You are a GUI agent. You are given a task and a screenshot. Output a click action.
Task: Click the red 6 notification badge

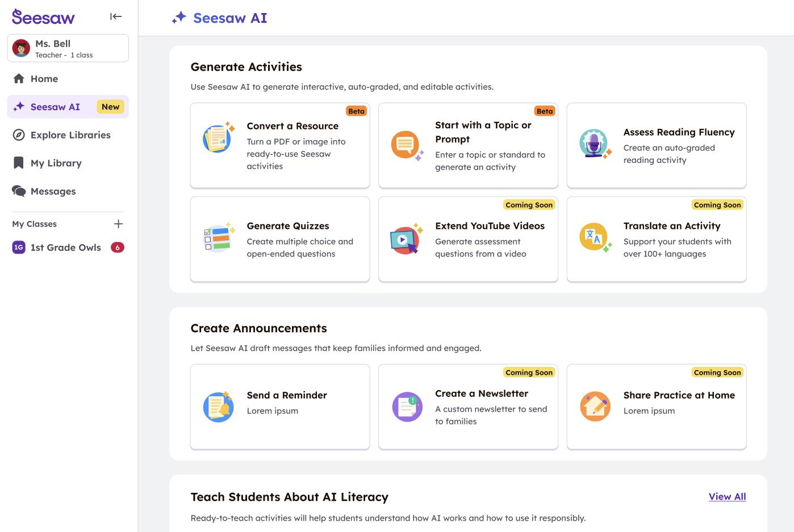pyautogui.click(x=118, y=248)
